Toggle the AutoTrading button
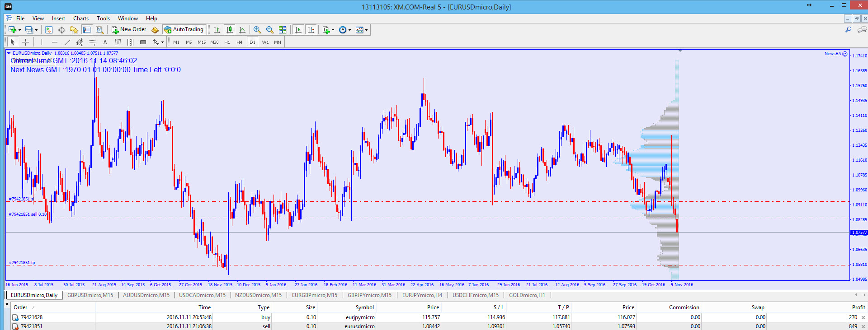Viewport: 868px width, 330px height. click(184, 30)
